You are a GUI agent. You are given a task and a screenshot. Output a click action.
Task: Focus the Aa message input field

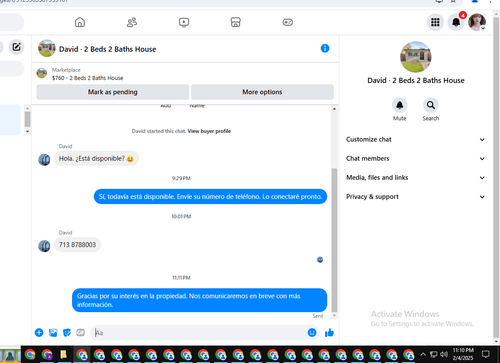[199, 332]
